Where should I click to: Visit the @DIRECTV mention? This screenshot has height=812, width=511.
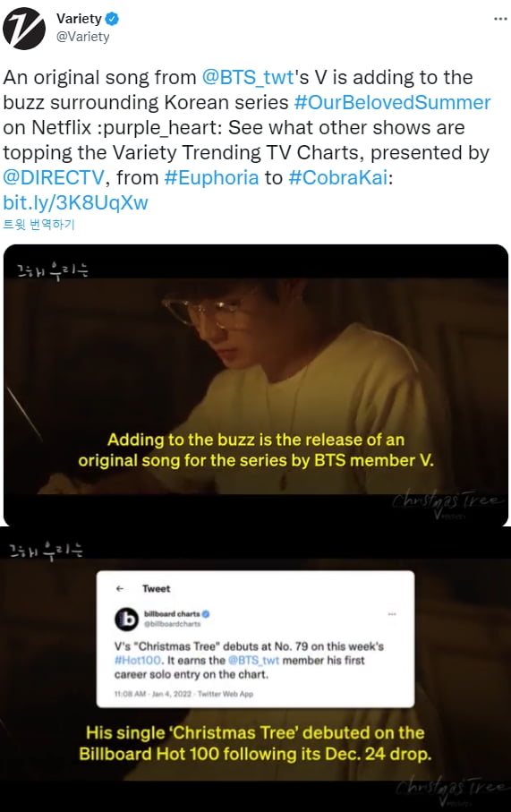[x=54, y=177]
